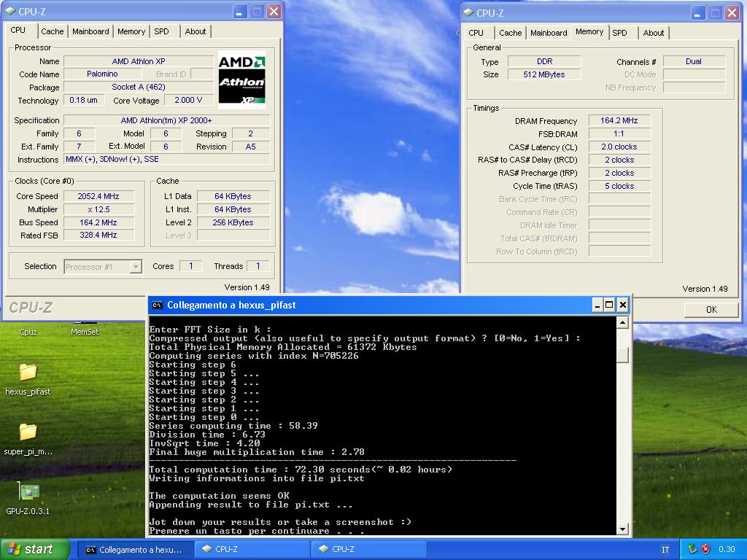The height and width of the screenshot is (560, 747).
Task: Select the hexus_pifast folder icon
Action: [28, 372]
